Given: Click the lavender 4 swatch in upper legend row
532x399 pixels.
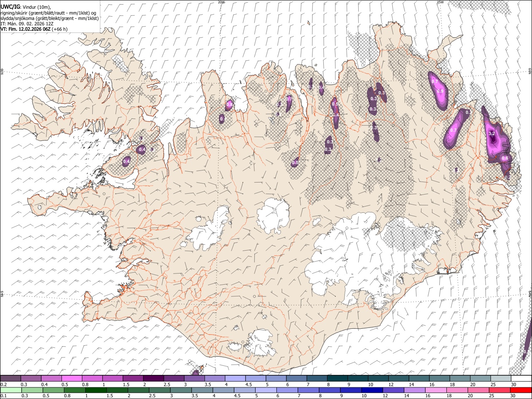Looking at the screenshot, I should tap(235, 378).
